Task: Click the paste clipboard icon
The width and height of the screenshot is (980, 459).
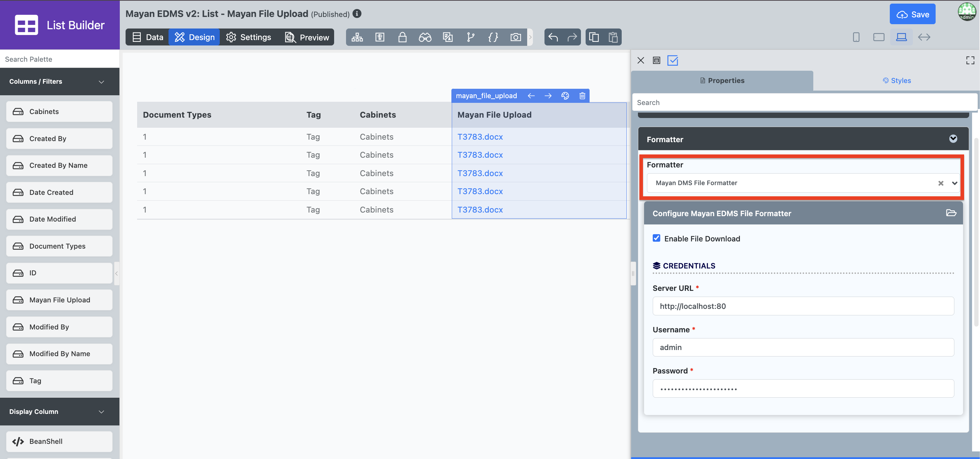Action: tap(613, 37)
